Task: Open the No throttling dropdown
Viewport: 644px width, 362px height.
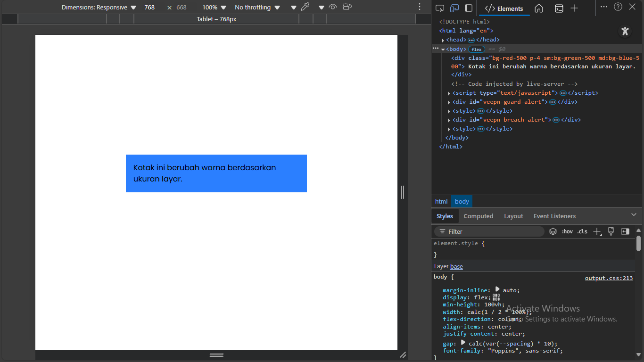Action: [257, 8]
